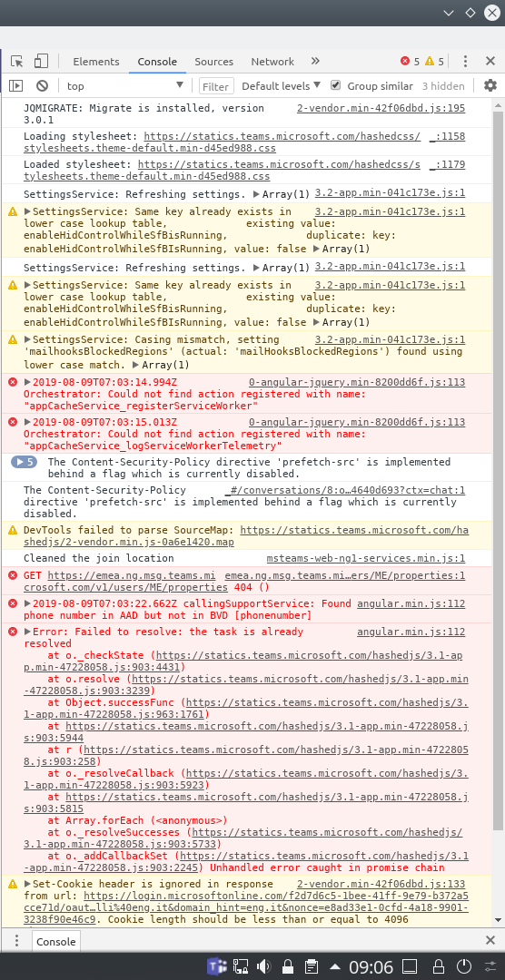Open the _#/conversations source link
This screenshot has height=980, width=505.
click(345, 490)
